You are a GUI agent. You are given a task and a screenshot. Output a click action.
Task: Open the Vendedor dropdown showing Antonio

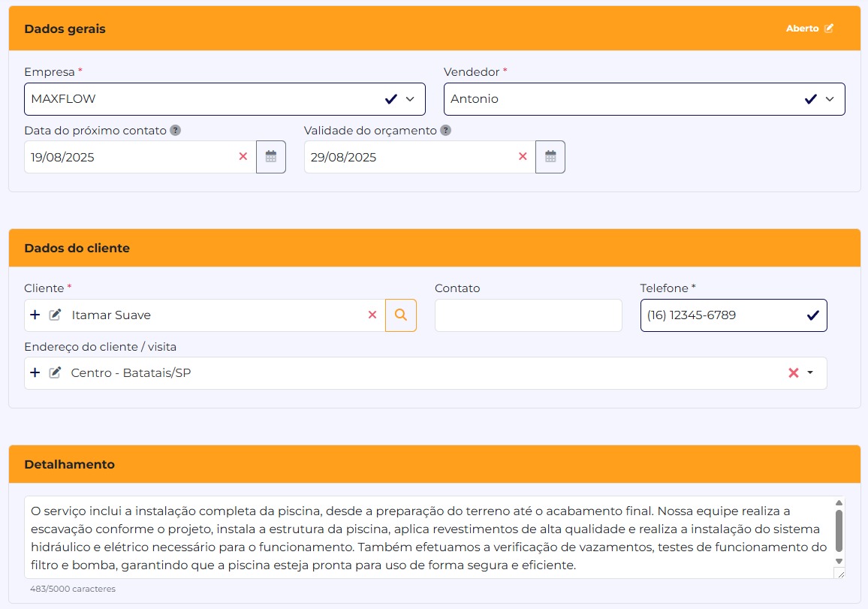point(829,98)
